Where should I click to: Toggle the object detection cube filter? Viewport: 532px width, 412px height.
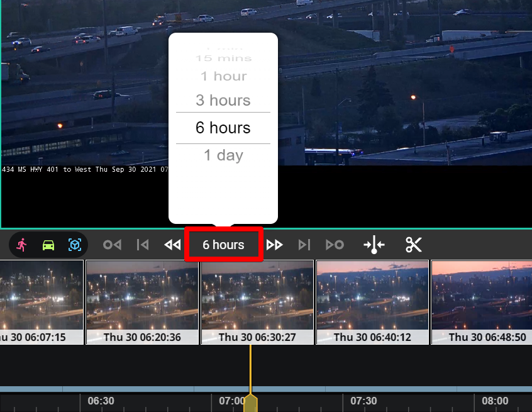(75, 245)
